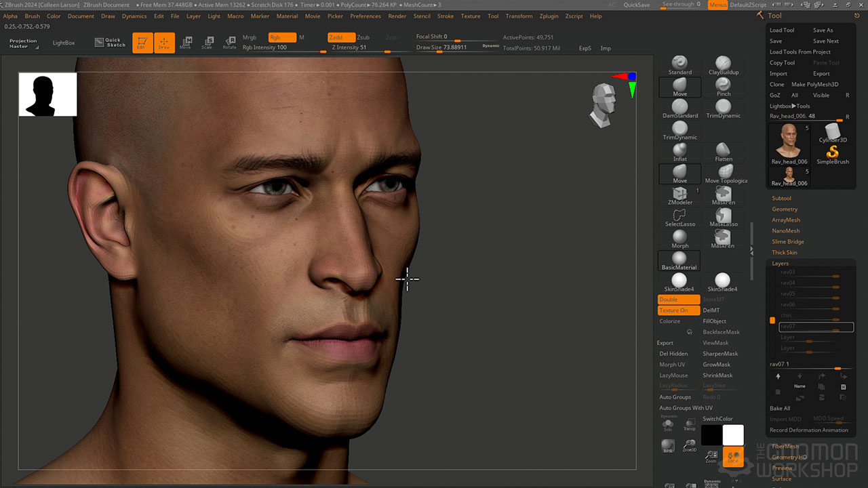Click the Inflat brush icon
Viewport: 868px width, 488px height.
pos(679,152)
